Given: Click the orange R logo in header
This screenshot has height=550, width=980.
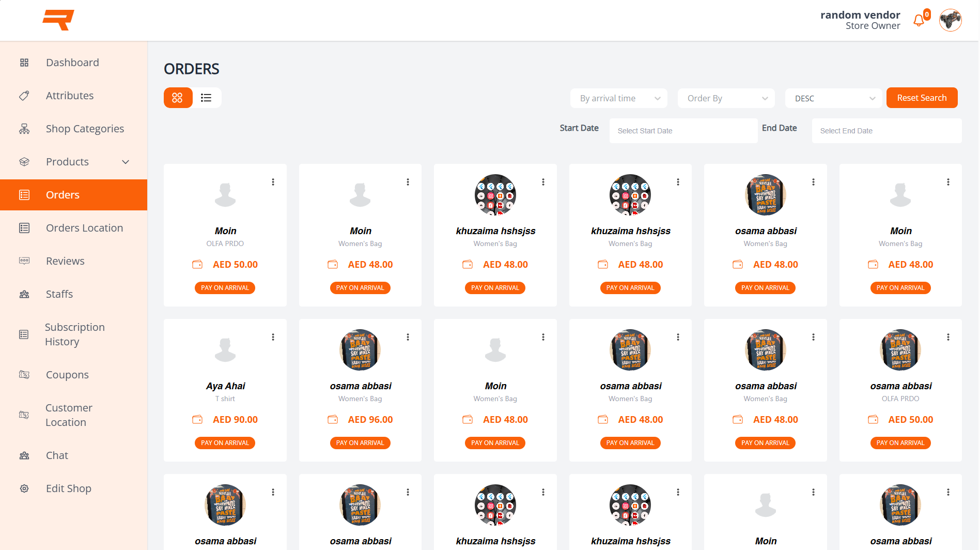Looking at the screenshot, I should (x=58, y=20).
